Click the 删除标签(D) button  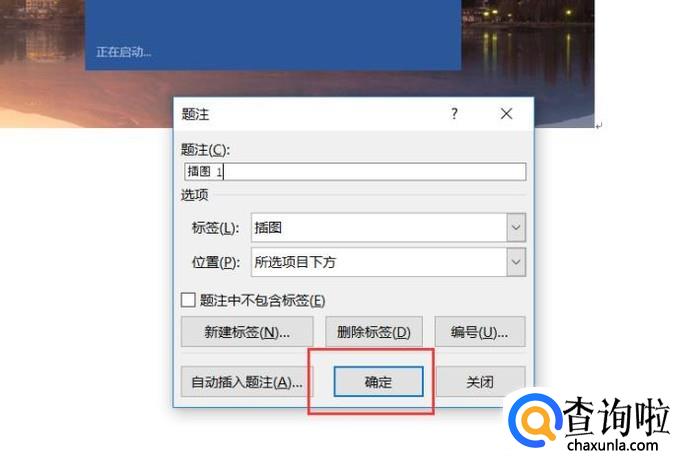point(374,332)
